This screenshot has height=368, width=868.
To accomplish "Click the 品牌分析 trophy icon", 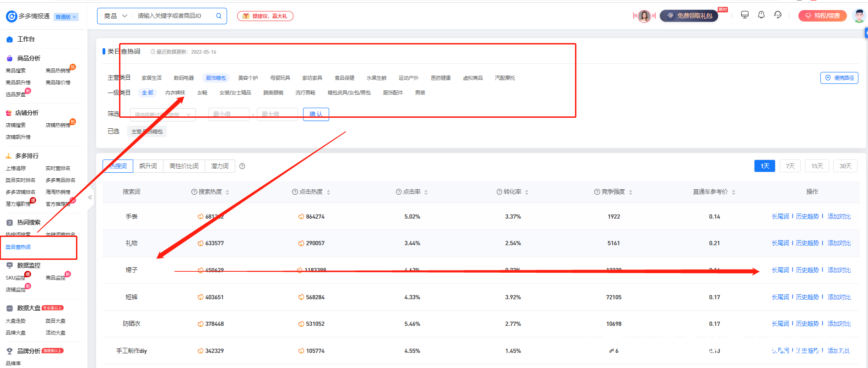I will click(10, 352).
